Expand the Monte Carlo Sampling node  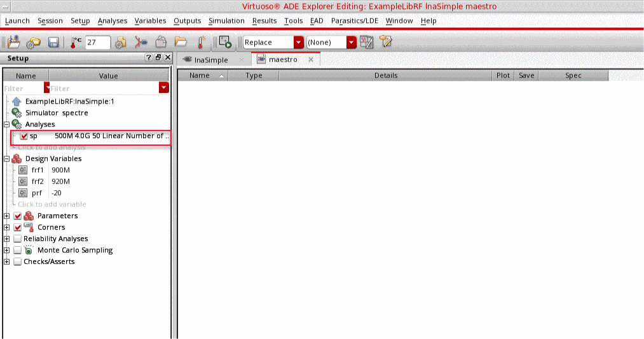click(6, 250)
